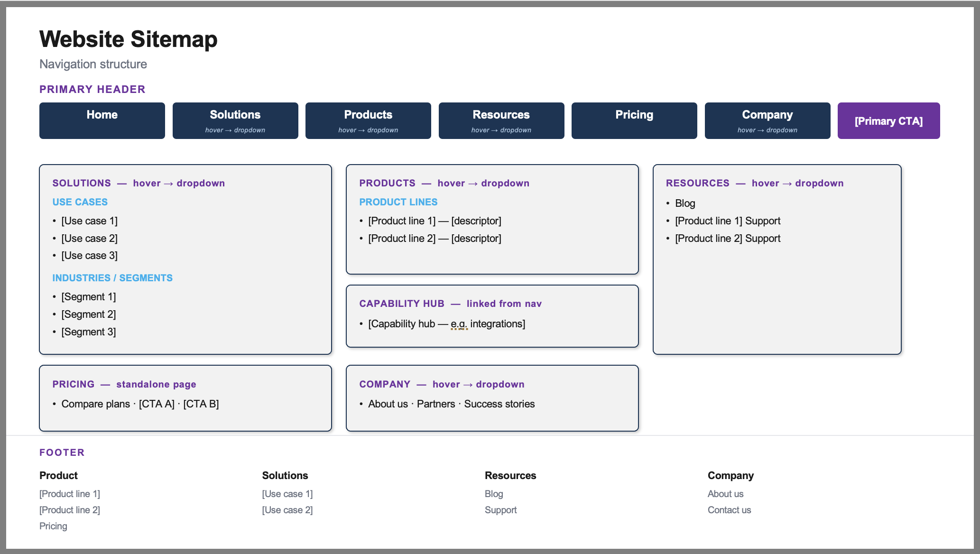Select the [Segment 3] bullet
The width and height of the screenshot is (980, 554).
click(89, 332)
